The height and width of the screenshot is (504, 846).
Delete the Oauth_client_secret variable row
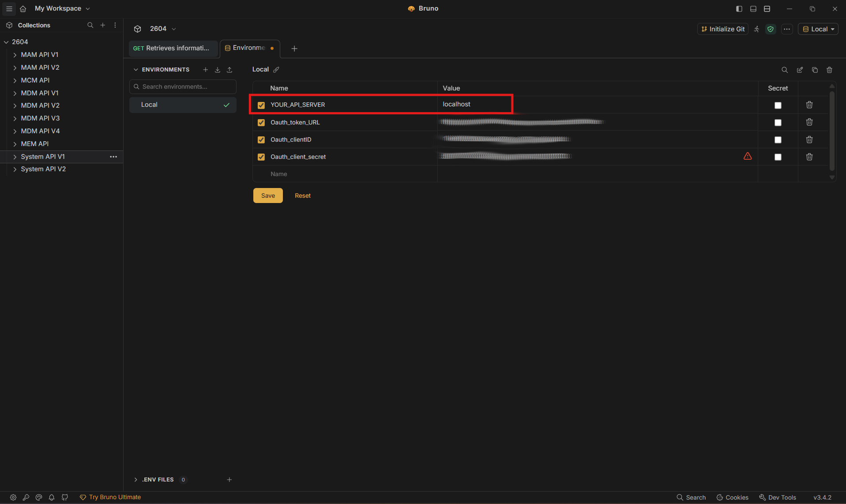[809, 157]
